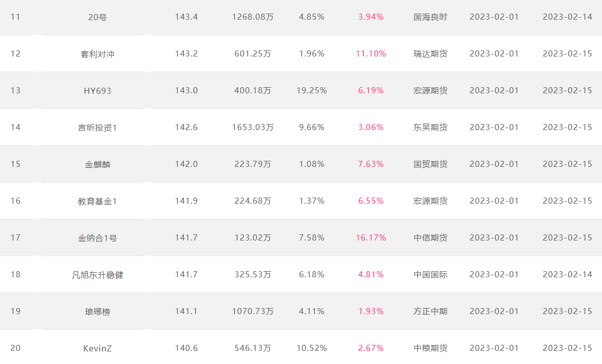Image resolution: width=602 pixels, height=364 pixels.
Task: Open the 言昕投资1 account details
Action: (97, 128)
